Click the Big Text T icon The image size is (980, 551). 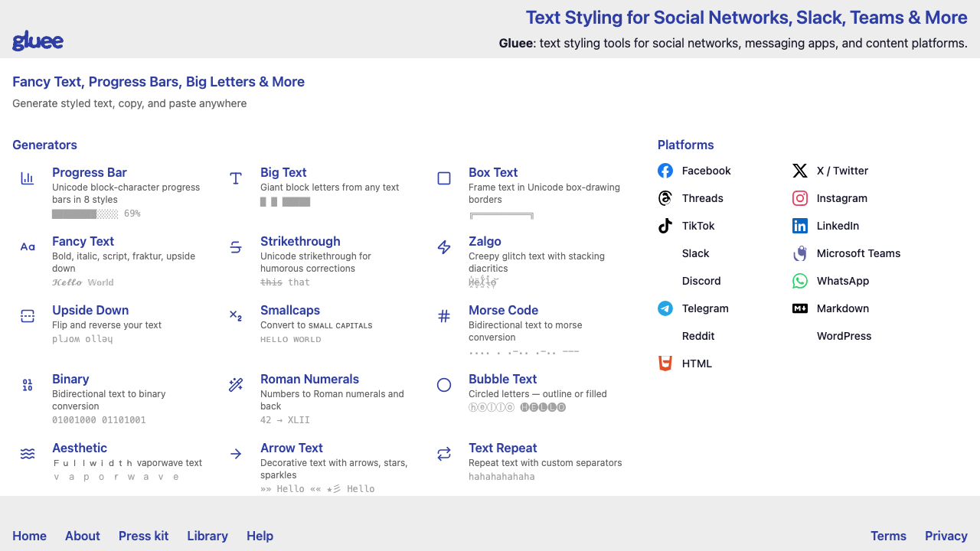pos(236,178)
